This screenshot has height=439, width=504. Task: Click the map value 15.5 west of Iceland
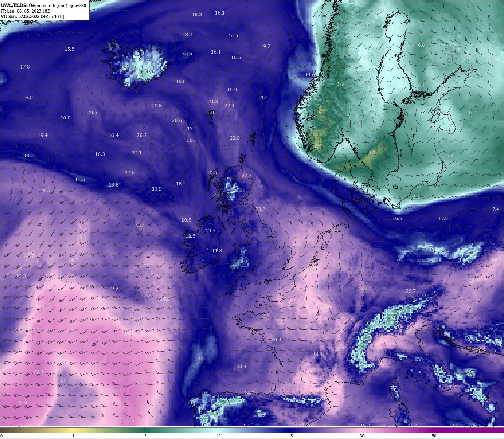click(x=69, y=49)
